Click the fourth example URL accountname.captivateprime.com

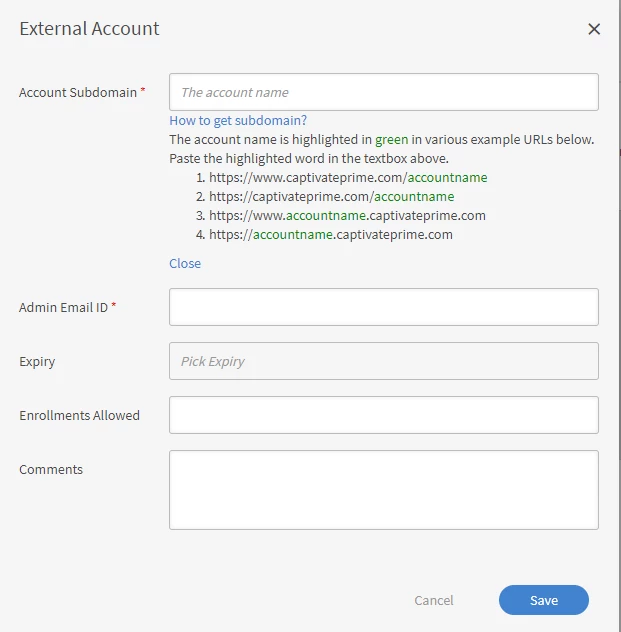point(331,235)
